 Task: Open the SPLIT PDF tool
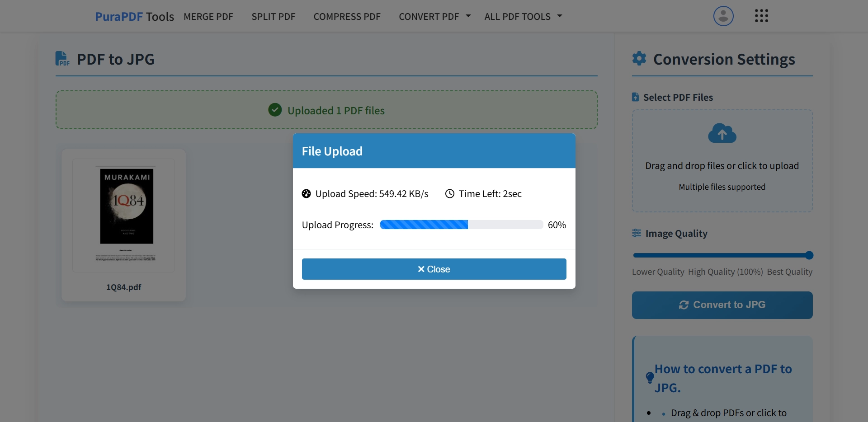tap(273, 16)
